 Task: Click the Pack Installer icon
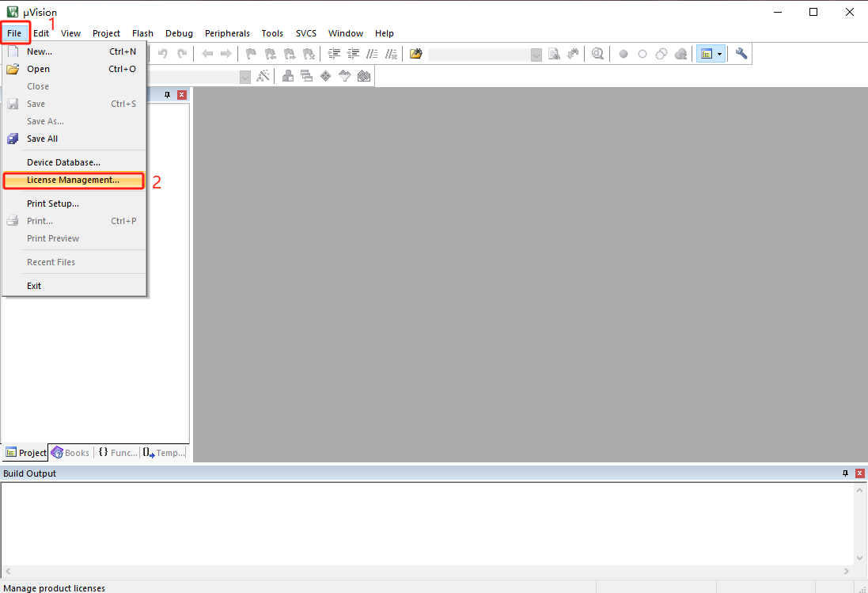(x=364, y=76)
